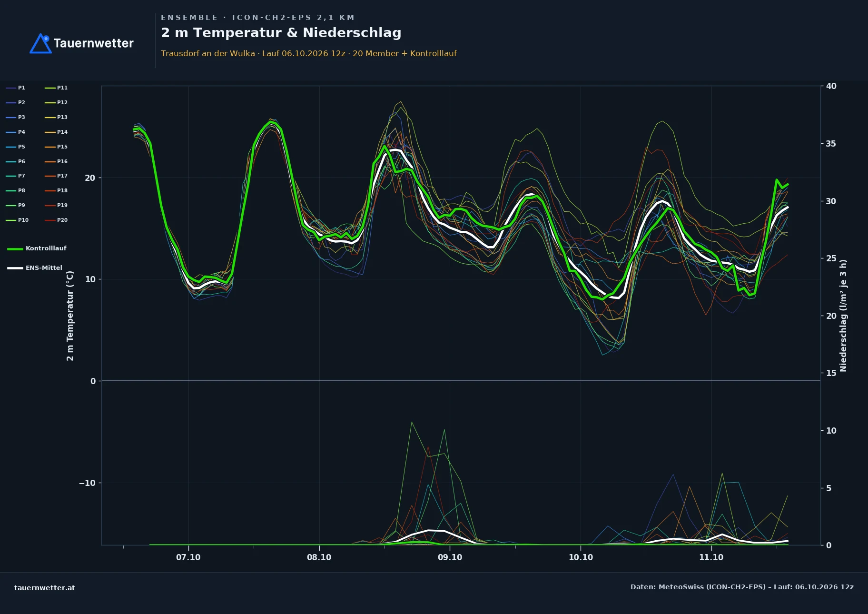This screenshot has width=868, height=614.
Task: Click the chart title 2 m Temperatur & Niederschlag
Action: click(281, 33)
